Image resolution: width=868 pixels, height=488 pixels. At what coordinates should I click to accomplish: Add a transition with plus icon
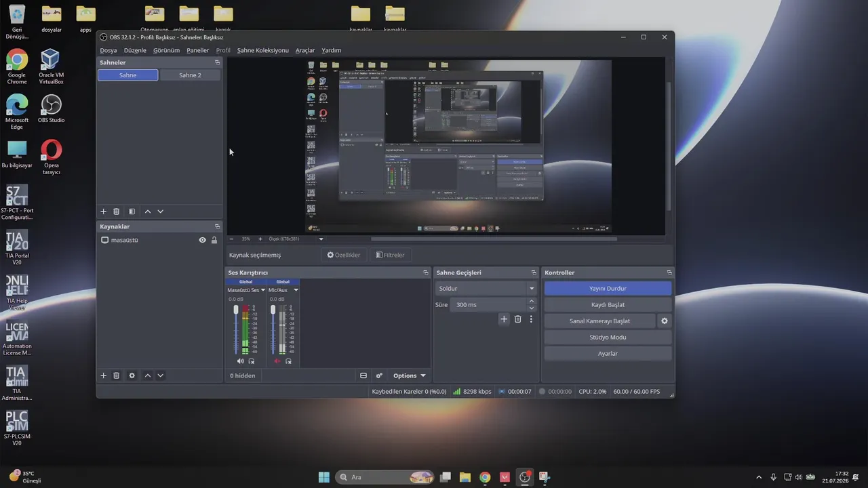pyautogui.click(x=504, y=319)
